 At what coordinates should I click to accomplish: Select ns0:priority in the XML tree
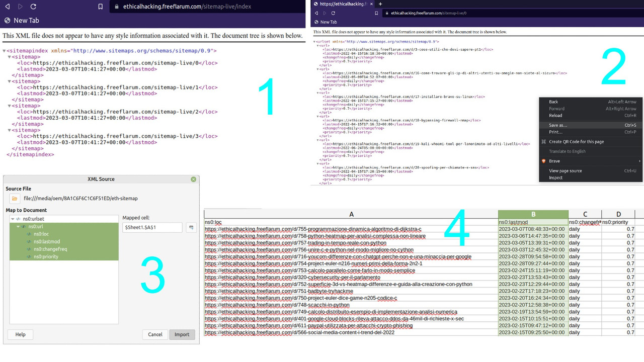click(x=46, y=257)
